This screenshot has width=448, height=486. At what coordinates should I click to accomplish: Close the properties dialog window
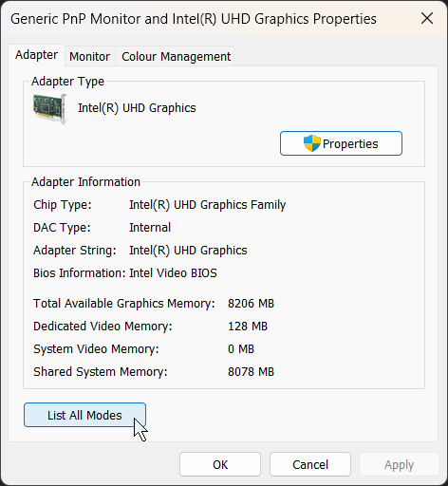pyautogui.click(x=427, y=18)
